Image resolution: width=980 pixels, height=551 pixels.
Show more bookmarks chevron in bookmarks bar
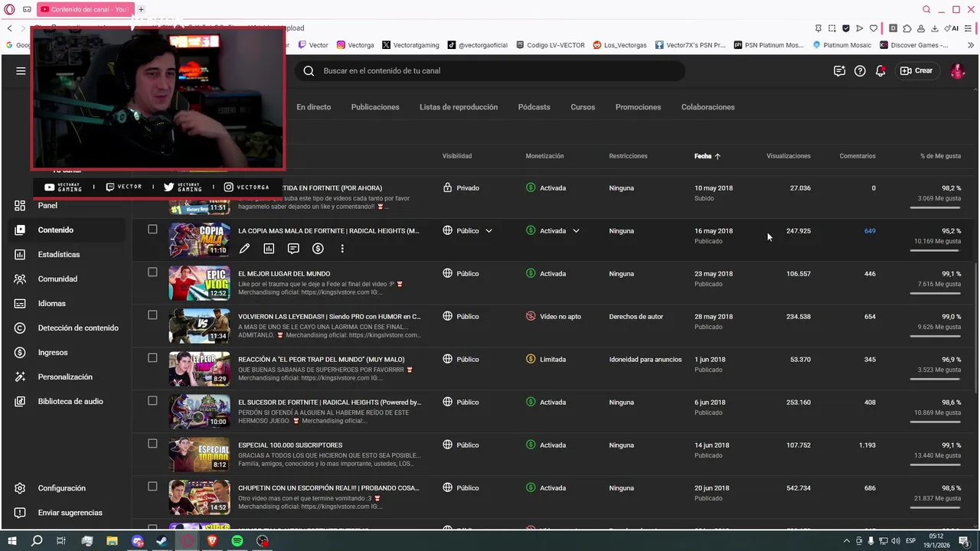click(x=972, y=45)
